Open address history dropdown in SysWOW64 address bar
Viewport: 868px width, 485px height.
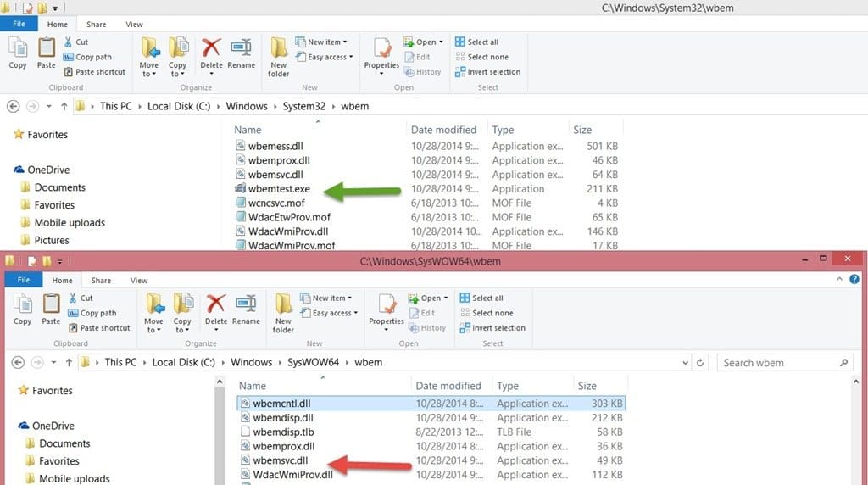point(685,363)
